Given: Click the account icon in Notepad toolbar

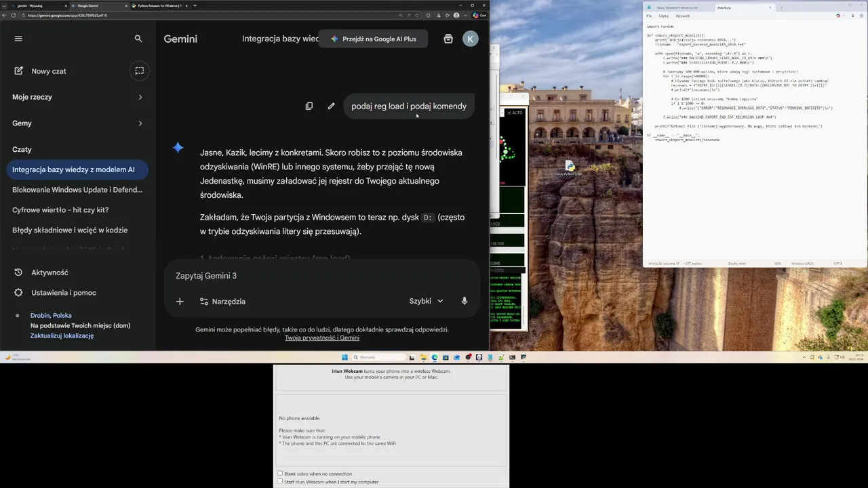Looking at the screenshot, I should pos(852,16).
